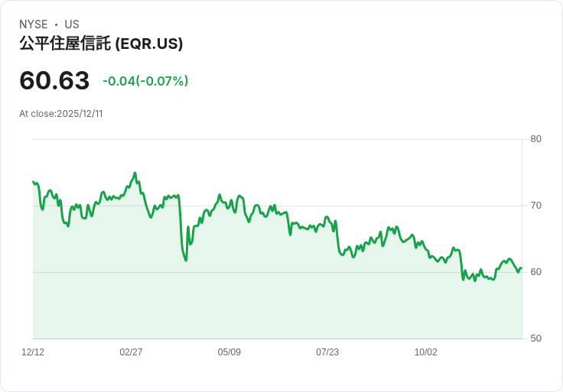This screenshot has width=563, height=392.
Task: Select the 60 y-axis label
Action: [536, 272]
